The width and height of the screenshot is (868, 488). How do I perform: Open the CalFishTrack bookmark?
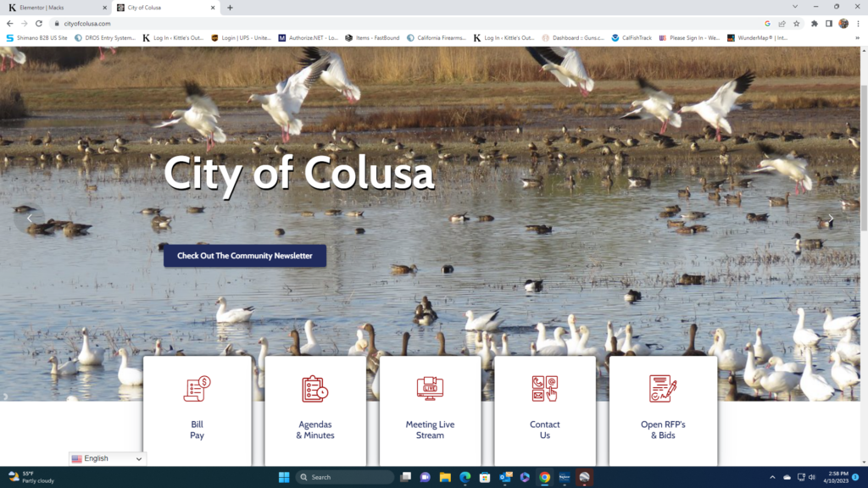point(632,37)
